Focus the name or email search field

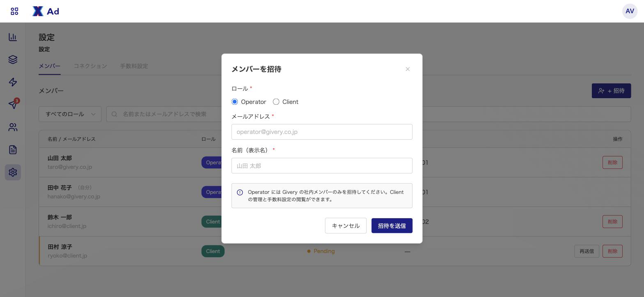pos(368,114)
